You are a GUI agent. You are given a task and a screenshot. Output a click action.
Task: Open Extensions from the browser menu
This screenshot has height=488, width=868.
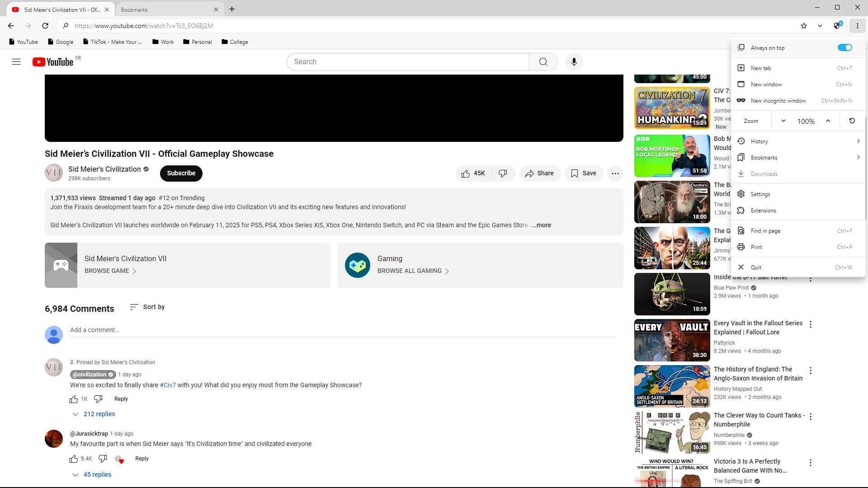pos(763,210)
